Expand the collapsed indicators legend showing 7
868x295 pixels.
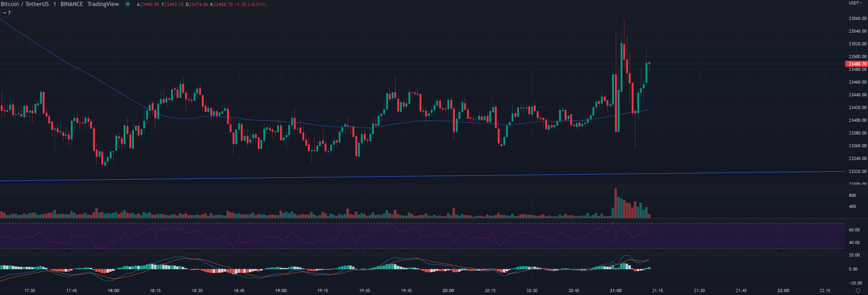coord(7,13)
